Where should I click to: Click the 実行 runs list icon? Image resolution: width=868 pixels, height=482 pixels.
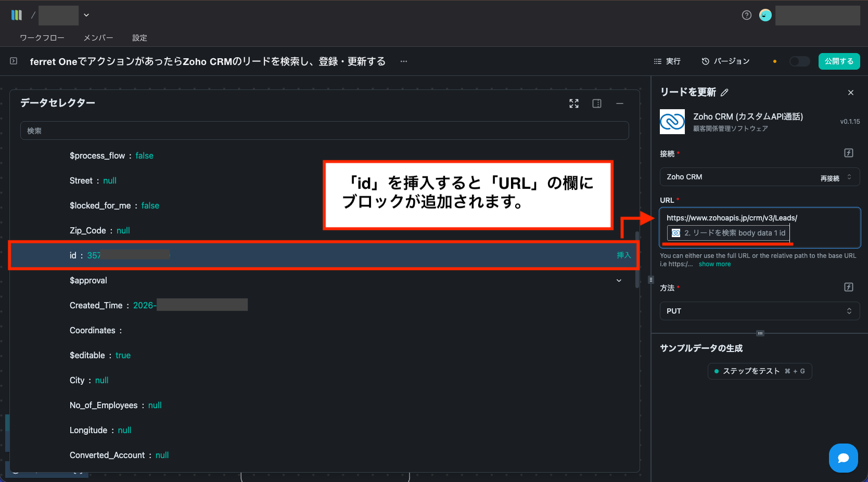tap(657, 61)
